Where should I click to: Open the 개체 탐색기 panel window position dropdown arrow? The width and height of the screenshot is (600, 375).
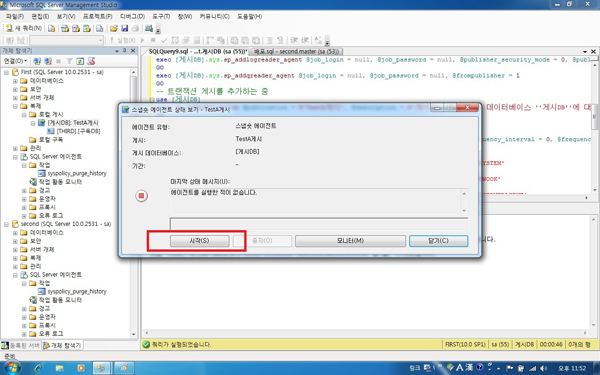[117, 51]
